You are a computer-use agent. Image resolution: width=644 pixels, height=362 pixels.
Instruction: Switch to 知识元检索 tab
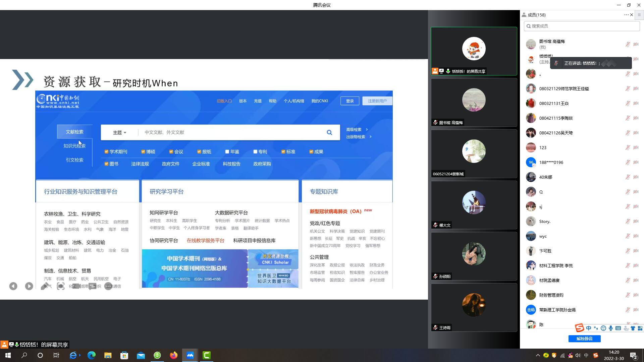click(74, 146)
